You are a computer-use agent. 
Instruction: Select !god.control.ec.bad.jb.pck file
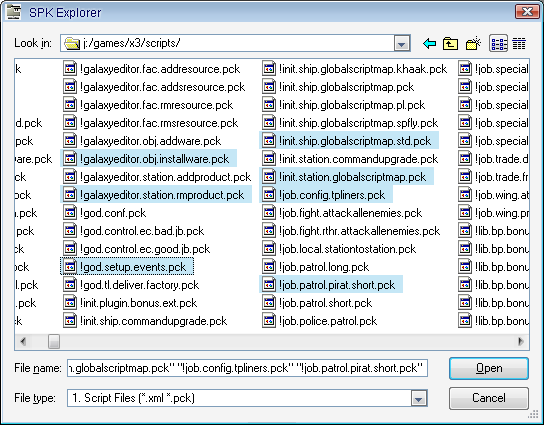coord(134,231)
